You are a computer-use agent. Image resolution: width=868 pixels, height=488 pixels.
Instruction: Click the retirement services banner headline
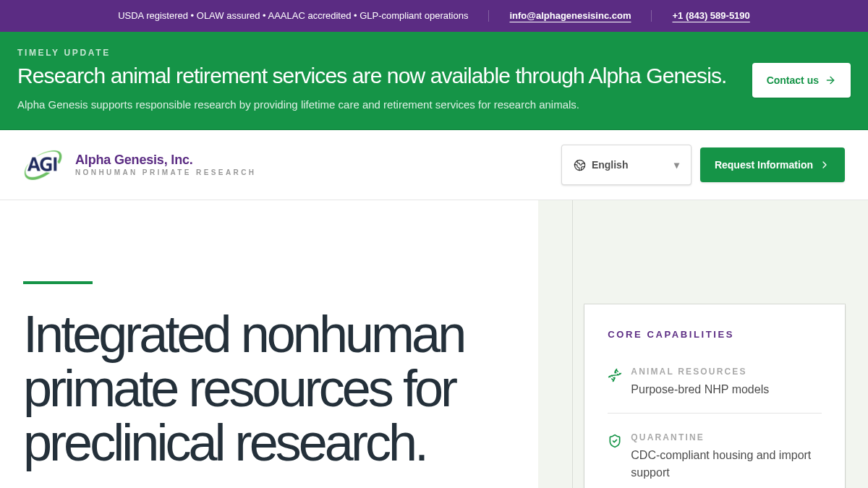click(x=372, y=76)
